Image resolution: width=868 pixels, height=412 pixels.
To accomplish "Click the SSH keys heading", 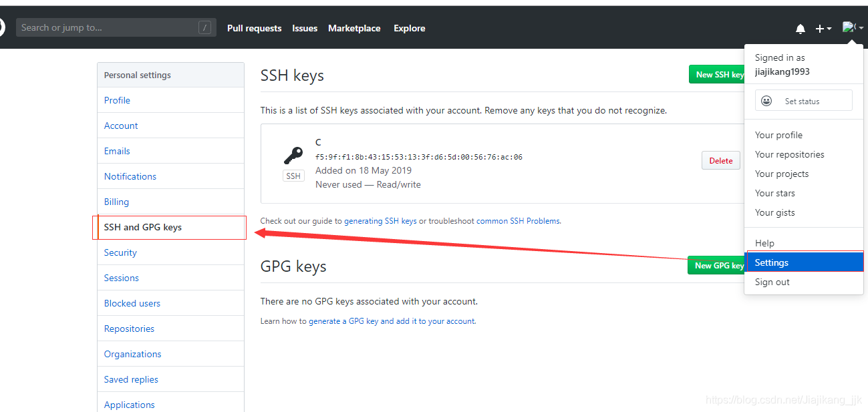I will (292, 75).
